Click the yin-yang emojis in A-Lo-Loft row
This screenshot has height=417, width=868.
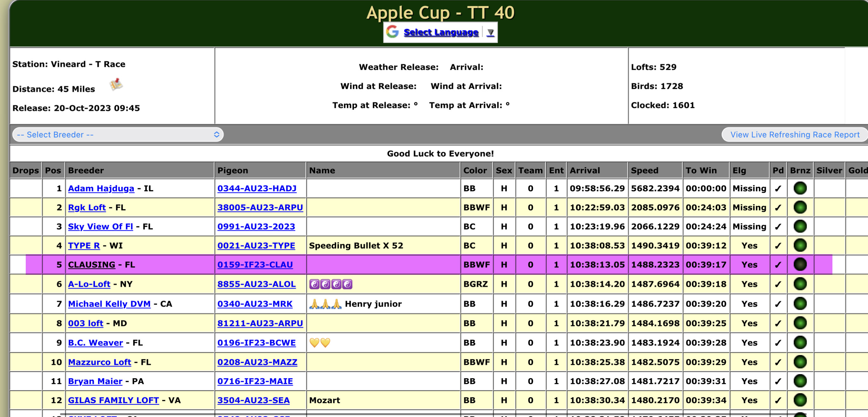330,284
